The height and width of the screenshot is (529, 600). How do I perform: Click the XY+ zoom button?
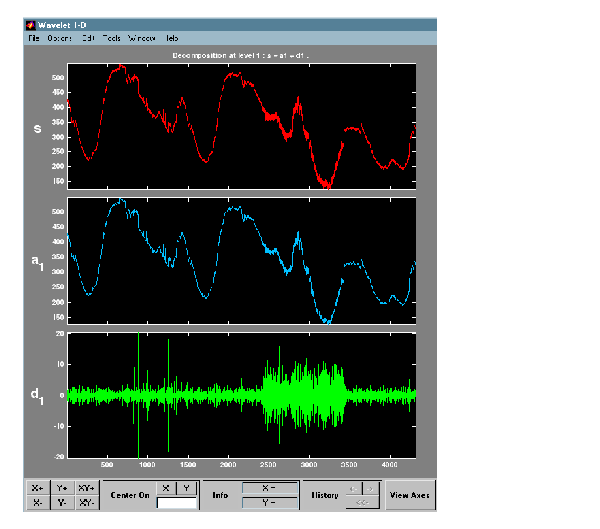point(86,488)
